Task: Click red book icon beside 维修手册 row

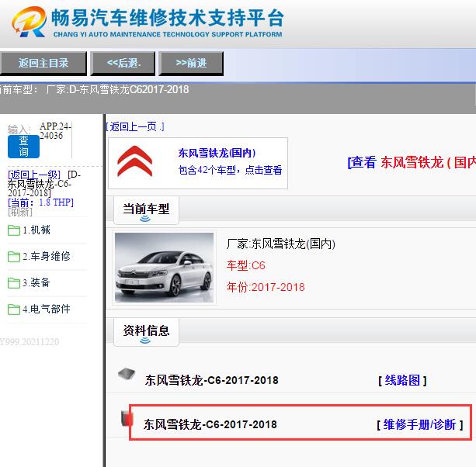Action: click(127, 418)
